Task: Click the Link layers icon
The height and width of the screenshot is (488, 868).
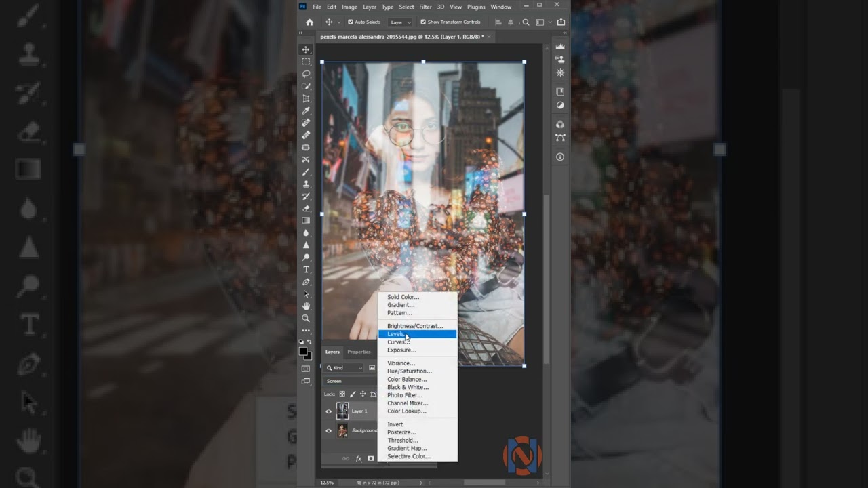Action: click(346, 459)
